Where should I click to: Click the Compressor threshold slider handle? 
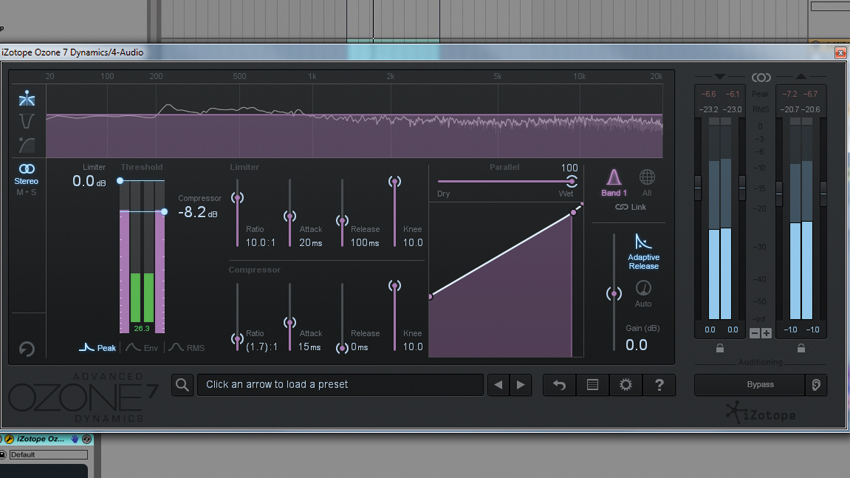164,211
